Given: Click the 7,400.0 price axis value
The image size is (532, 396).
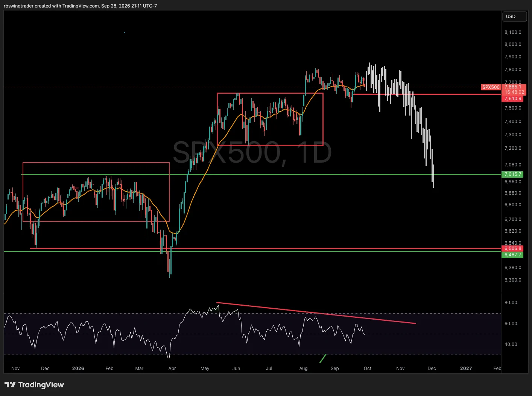Looking at the screenshot, I should click(513, 122).
